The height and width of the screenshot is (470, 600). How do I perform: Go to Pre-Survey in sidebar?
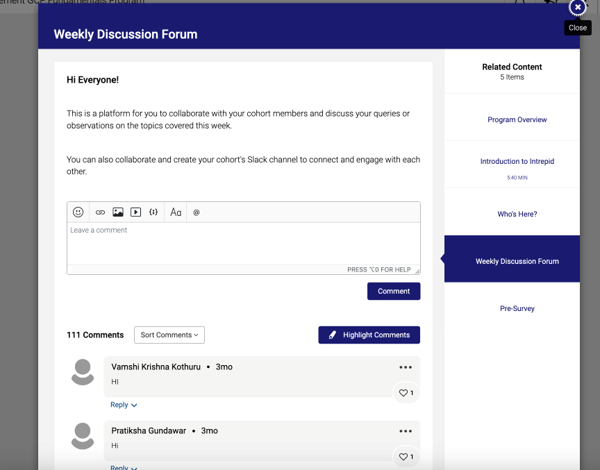pyautogui.click(x=517, y=308)
